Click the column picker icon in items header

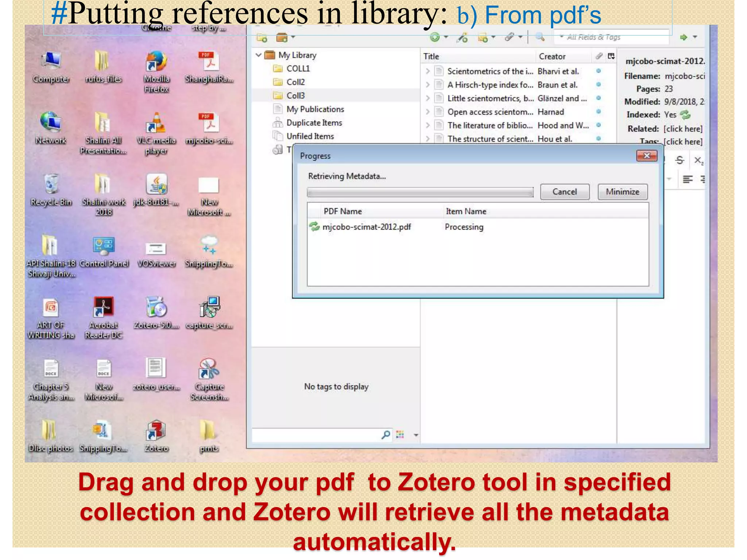click(611, 56)
